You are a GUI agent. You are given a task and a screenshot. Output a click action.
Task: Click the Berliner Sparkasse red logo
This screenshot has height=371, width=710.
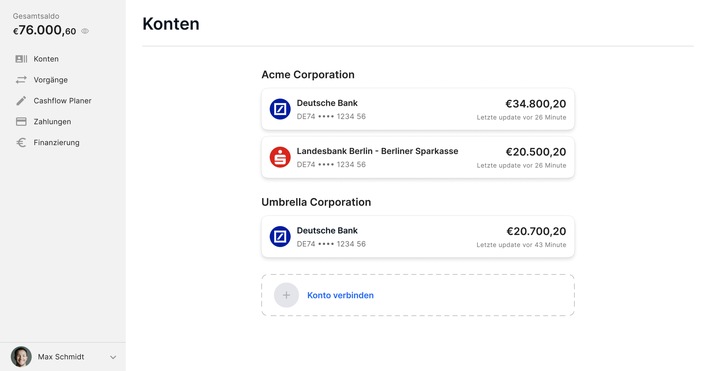(280, 157)
